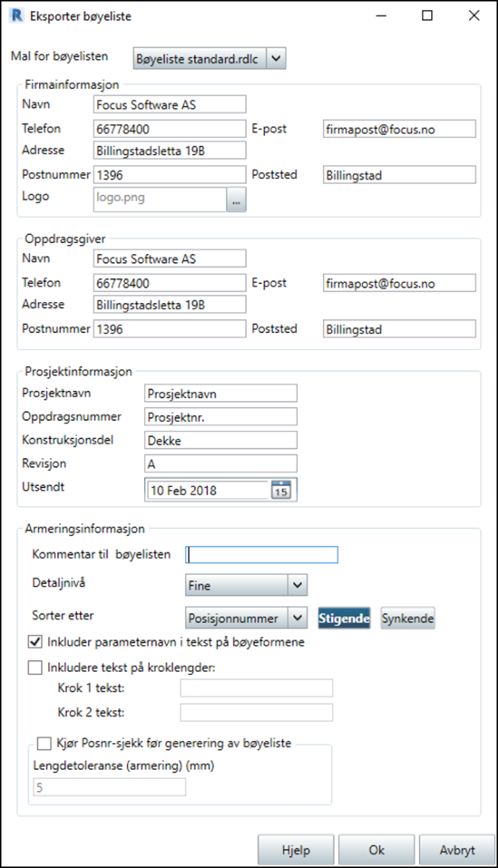This screenshot has height=868, width=498.
Task: Enable Inkludere tekst på kroklengder checkbox
Action: click(x=34, y=668)
